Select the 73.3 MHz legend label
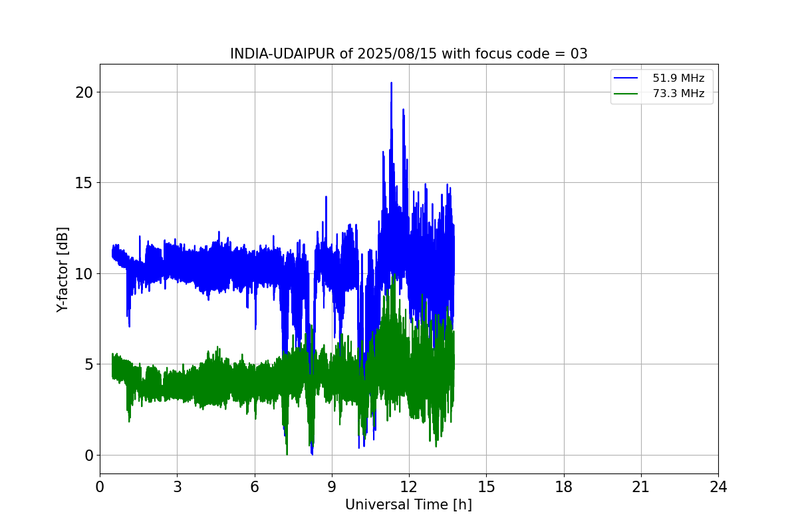798x532 pixels. (x=678, y=94)
